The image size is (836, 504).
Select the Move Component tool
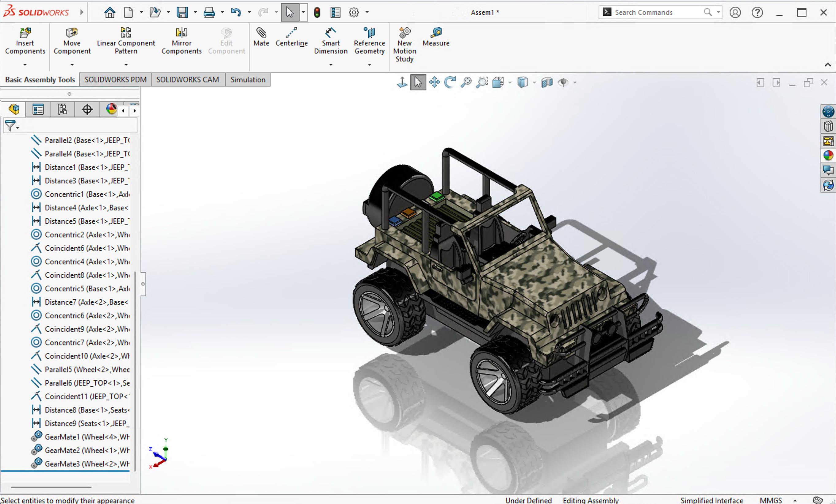pos(72,41)
